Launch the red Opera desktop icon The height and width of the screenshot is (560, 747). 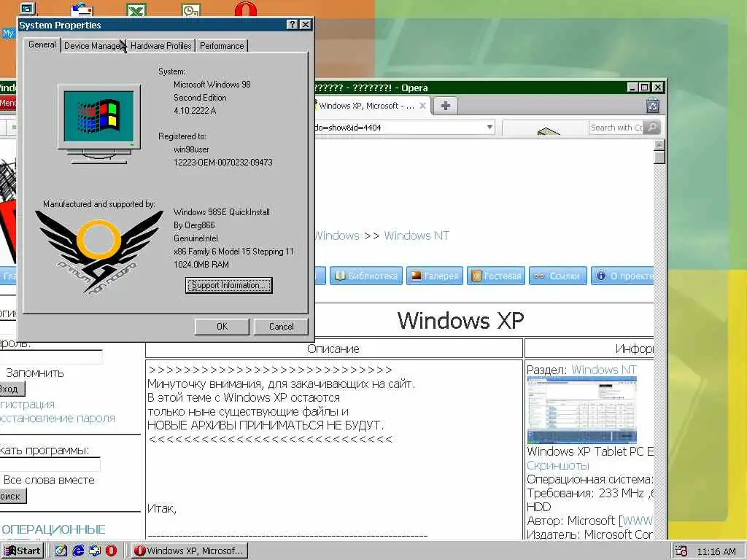click(x=246, y=9)
